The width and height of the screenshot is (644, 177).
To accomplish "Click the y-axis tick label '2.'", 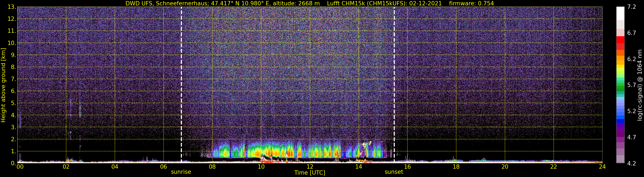I will click(x=13, y=139).
